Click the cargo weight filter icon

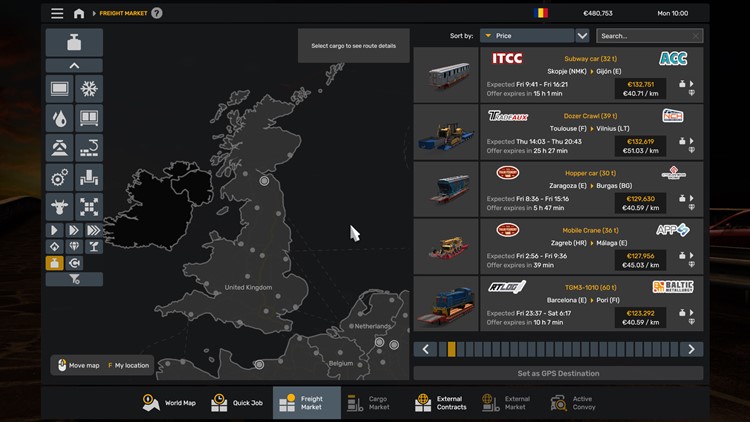[74, 43]
